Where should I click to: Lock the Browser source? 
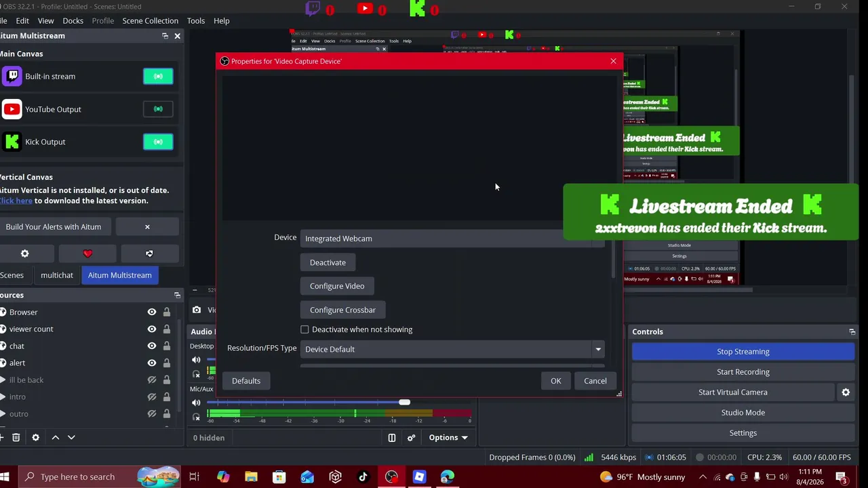point(166,312)
